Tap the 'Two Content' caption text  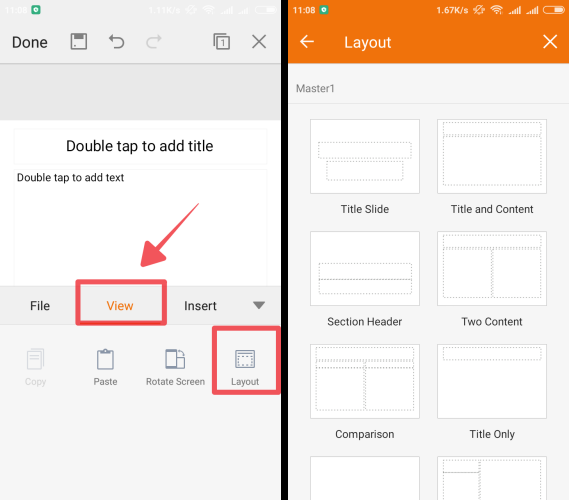point(492,322)
